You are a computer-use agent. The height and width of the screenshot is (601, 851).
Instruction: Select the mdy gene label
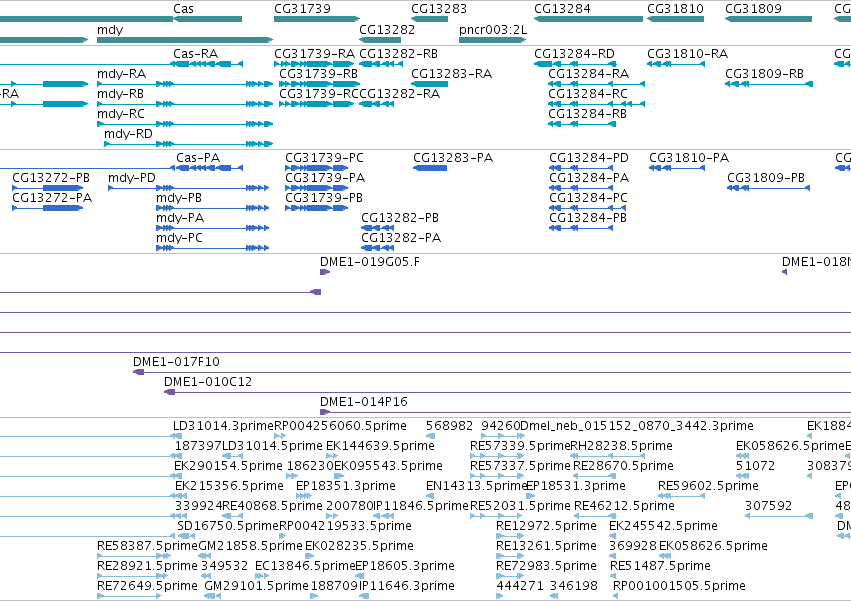110,30
